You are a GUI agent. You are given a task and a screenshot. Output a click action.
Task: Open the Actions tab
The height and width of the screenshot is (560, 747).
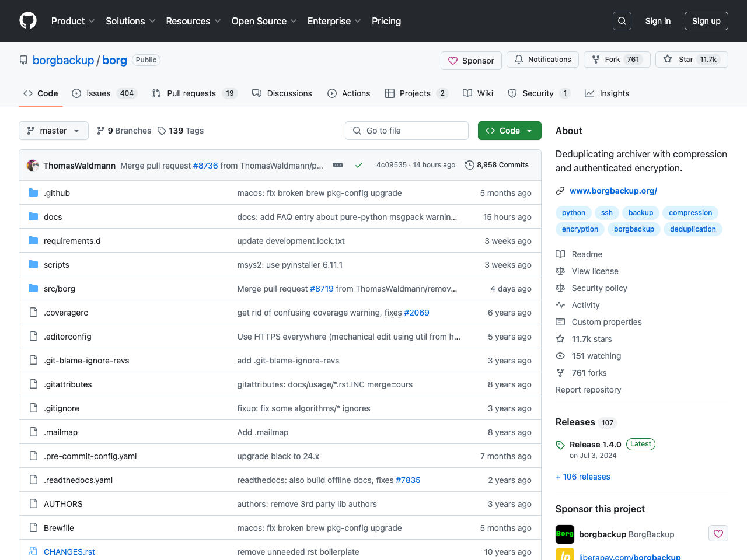click(x=349, y=93)
